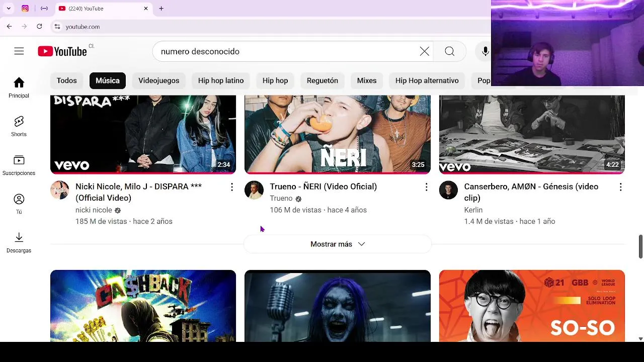The height and width of the screenshot is (362, 644).
Task: Select the Mixes filter chip
Action: pyautogui.click(x=367, y=80)
